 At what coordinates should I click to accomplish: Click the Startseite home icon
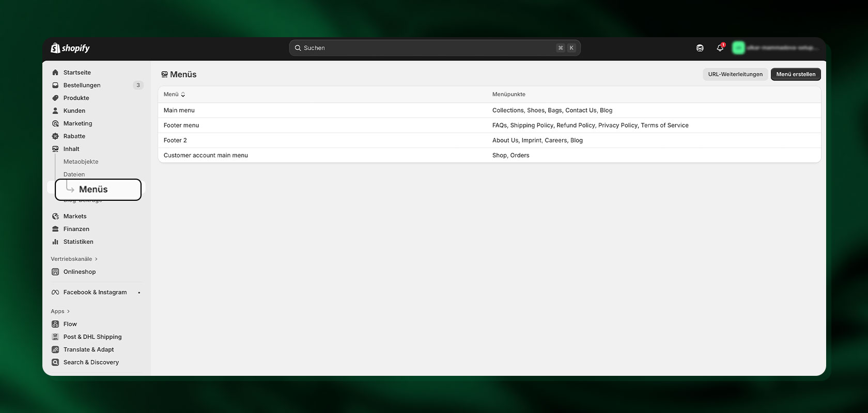click(55, 73)
